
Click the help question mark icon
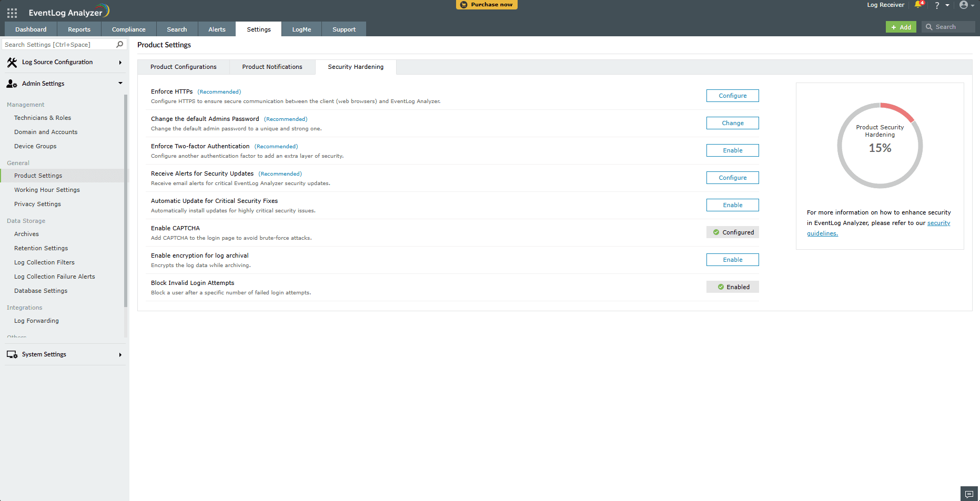(x=937, y=5)
